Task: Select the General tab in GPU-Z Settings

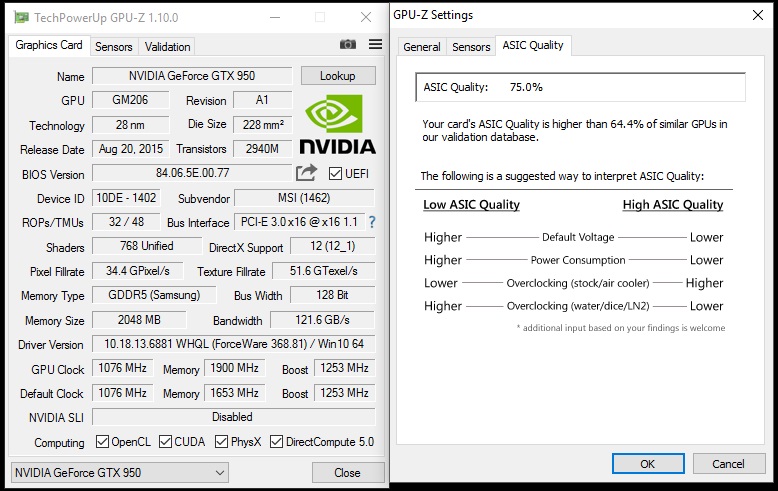Action: 422,47
